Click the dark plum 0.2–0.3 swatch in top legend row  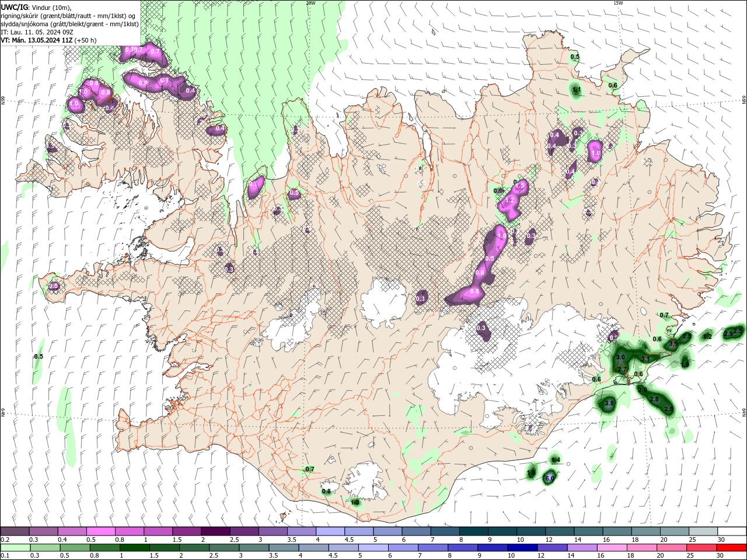15,531
